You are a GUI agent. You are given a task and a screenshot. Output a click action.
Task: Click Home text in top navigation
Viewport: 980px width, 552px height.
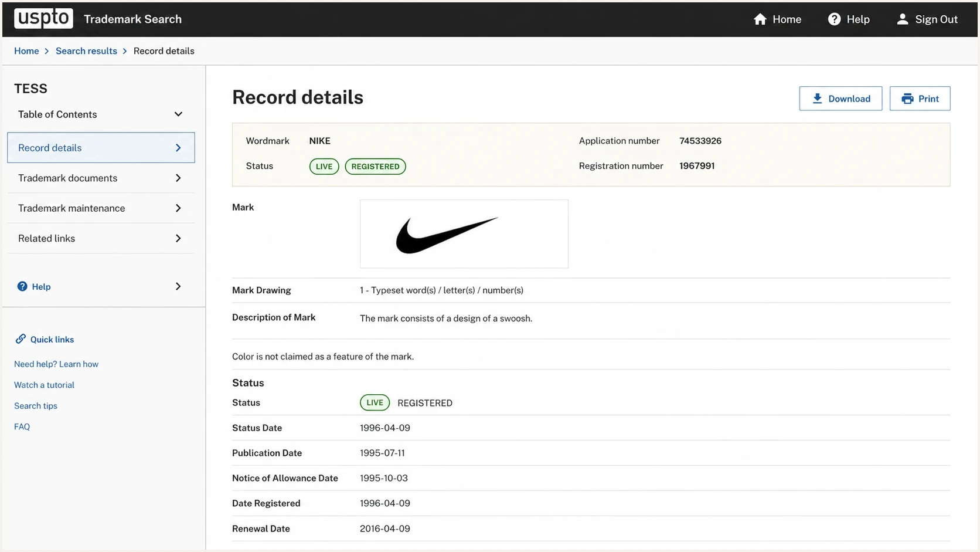pyautogui.click(x=787, y=19)
